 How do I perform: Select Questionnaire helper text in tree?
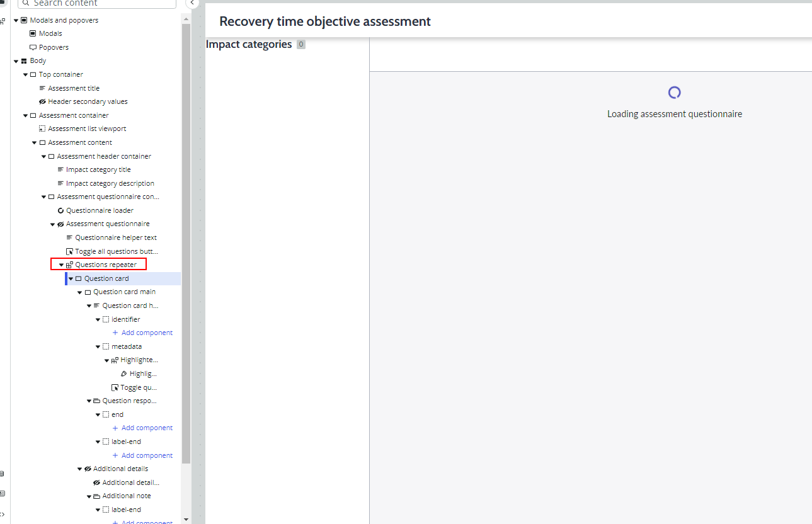coord(116,237)
